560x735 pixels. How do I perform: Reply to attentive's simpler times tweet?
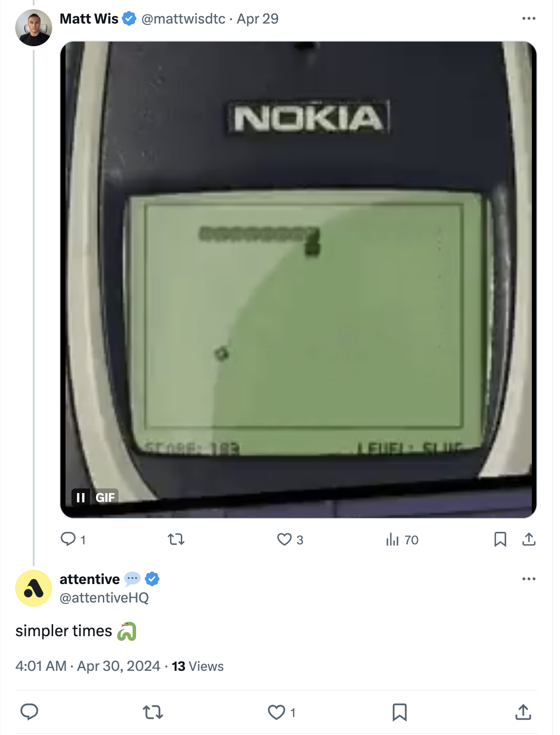30,712
